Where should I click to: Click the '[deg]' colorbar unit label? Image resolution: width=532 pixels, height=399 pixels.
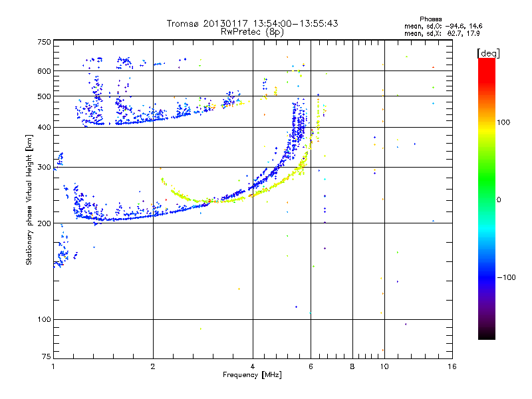tap(488, 53)
